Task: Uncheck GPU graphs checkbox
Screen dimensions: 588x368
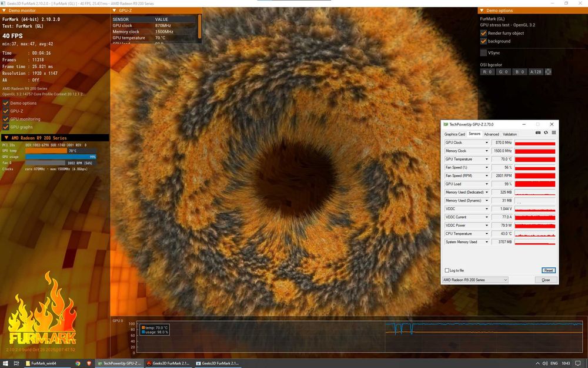Action: click(x=6, y=127)
